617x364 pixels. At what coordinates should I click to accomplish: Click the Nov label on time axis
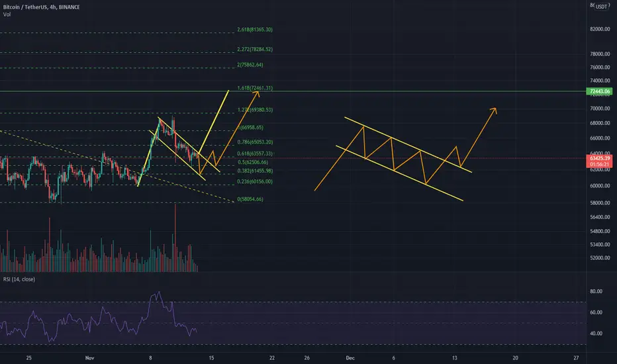click(x=90, y=357)
